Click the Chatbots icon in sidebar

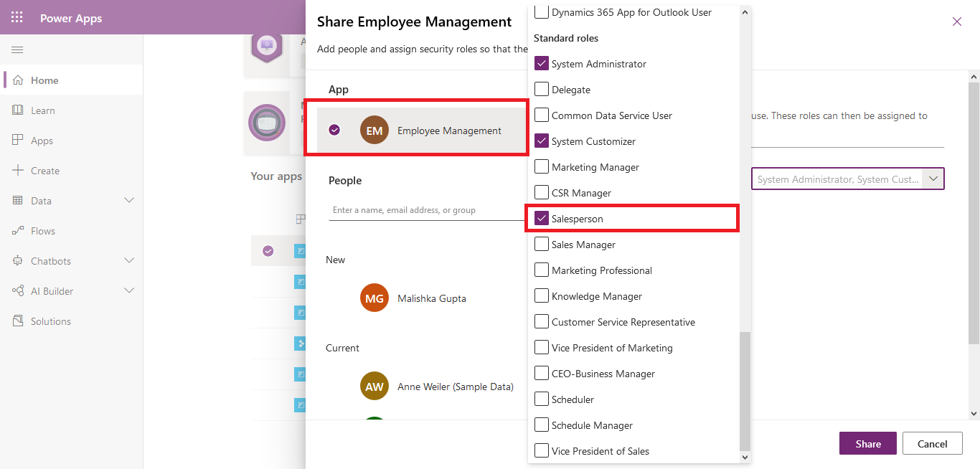pos(18,261)
